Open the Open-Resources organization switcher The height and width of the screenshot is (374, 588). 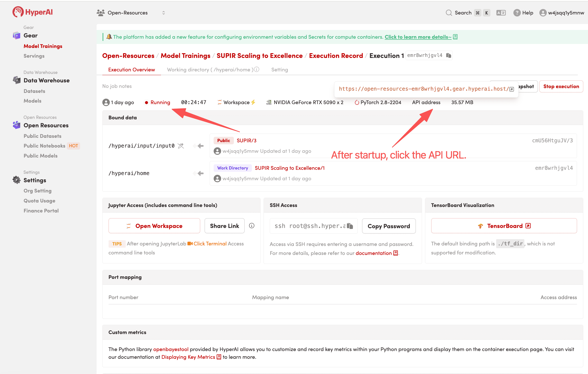[131, 13]
